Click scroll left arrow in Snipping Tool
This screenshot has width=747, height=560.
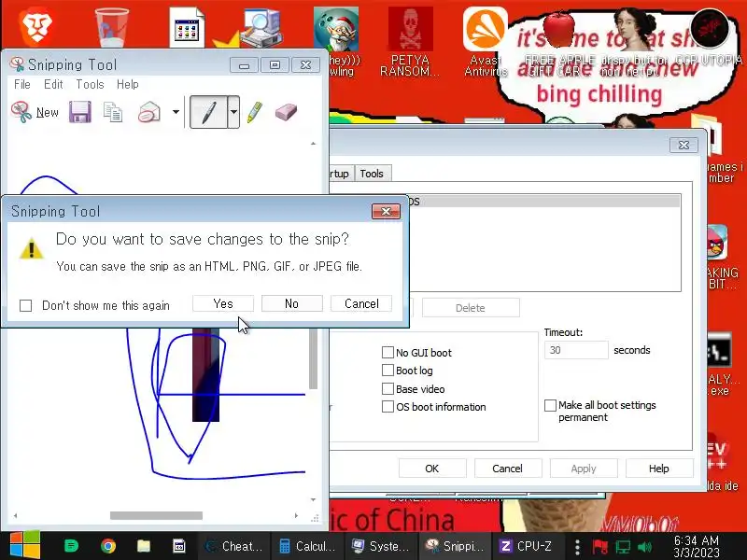click(x=16, y=516)
